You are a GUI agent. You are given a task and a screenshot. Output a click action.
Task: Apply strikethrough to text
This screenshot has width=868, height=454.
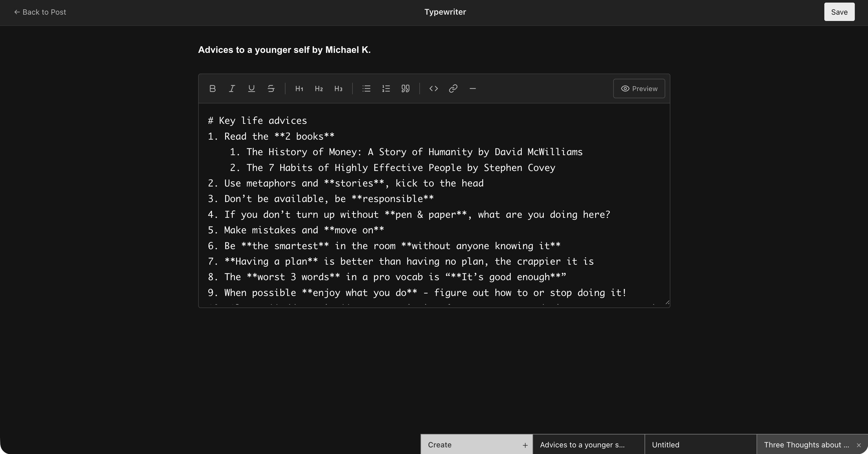pos(271,89)
